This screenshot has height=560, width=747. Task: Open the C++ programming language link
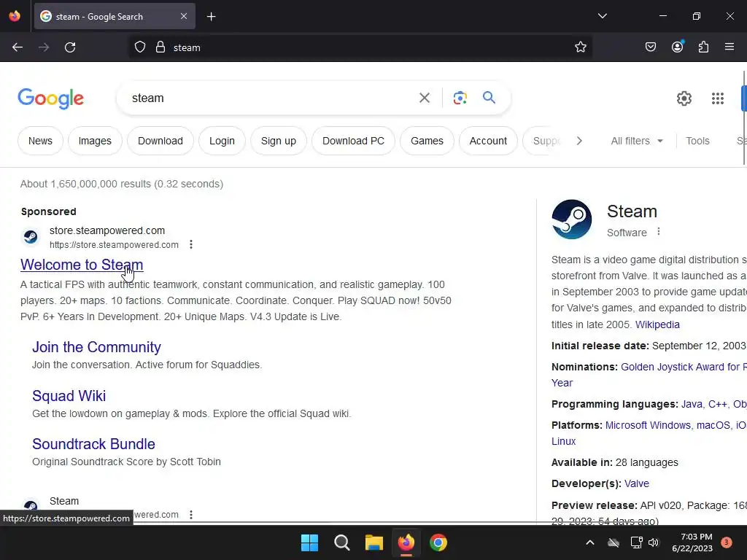[x=718, y=404]
